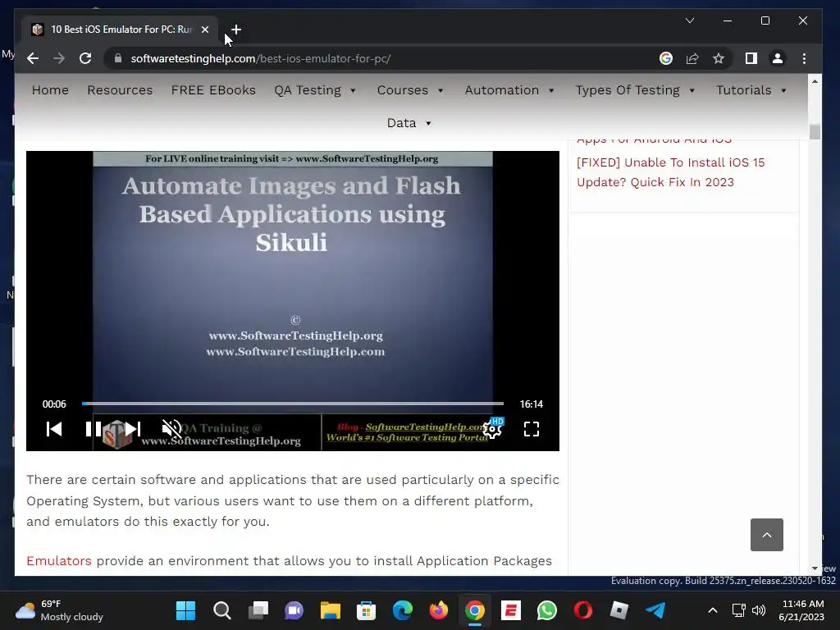This screenshot has width=840, height=630.
Task: Open the Resources menu item
Action: tap(120, 90)
